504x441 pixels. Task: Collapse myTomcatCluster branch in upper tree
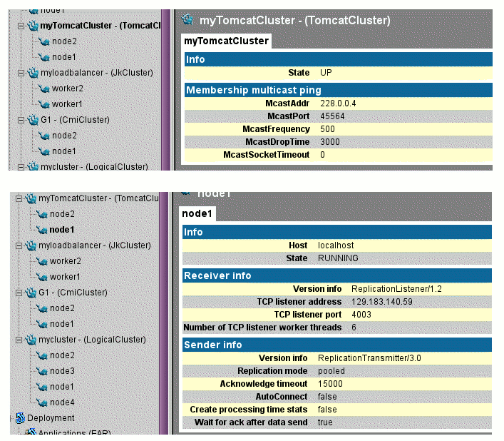click(x=21, y=26)
